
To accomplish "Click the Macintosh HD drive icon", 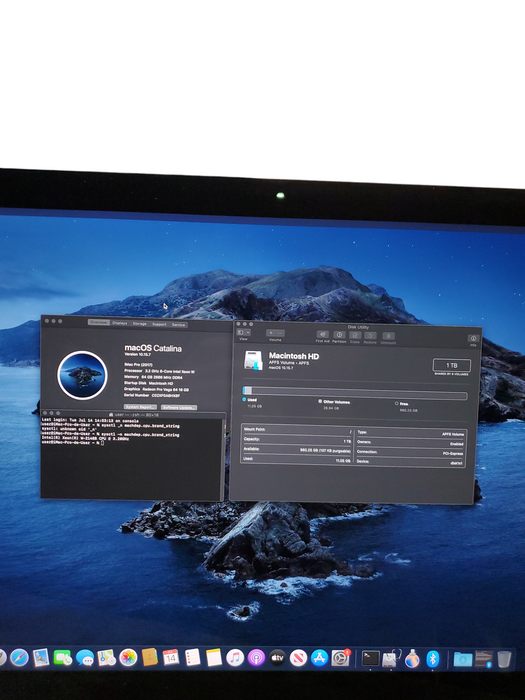I will (x=253, y=360).
